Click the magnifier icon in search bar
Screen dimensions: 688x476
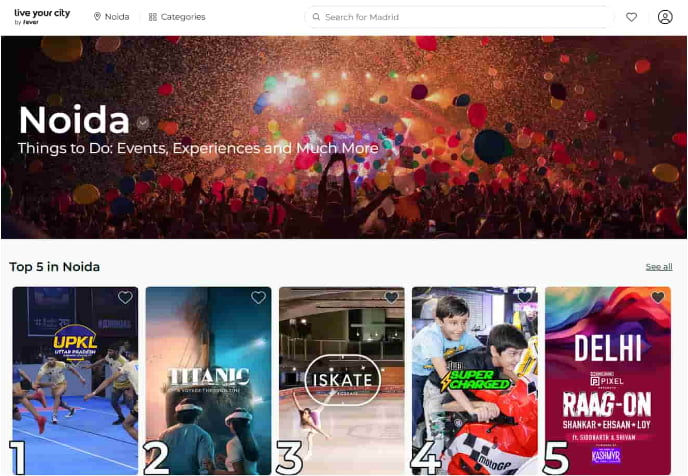click(x=316, y=17)
